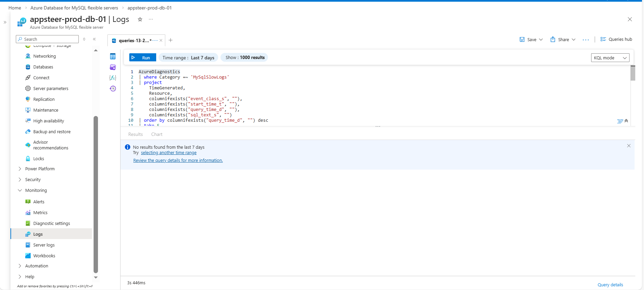Go to Home breadcrumb

(x=15, y=8)
